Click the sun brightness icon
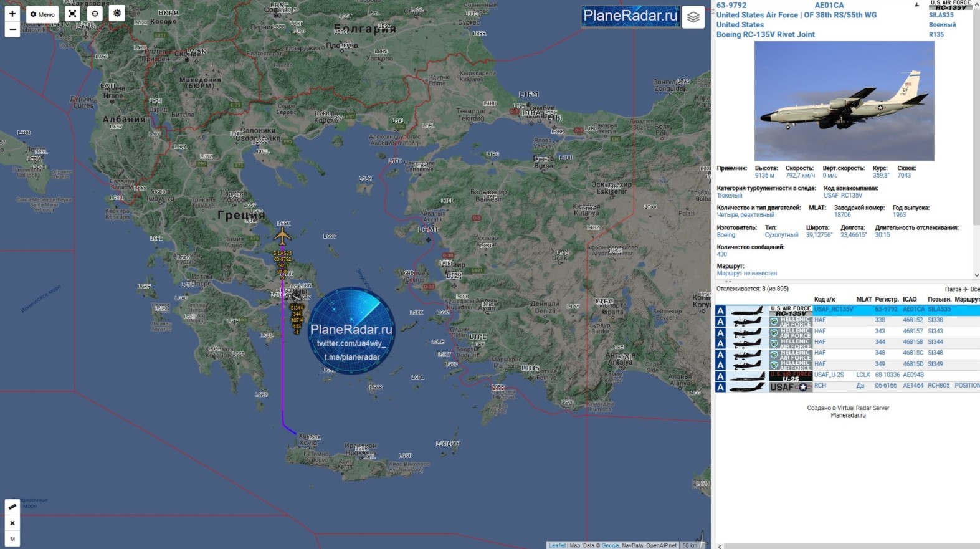The image size is (980, 549). point(117,14)
